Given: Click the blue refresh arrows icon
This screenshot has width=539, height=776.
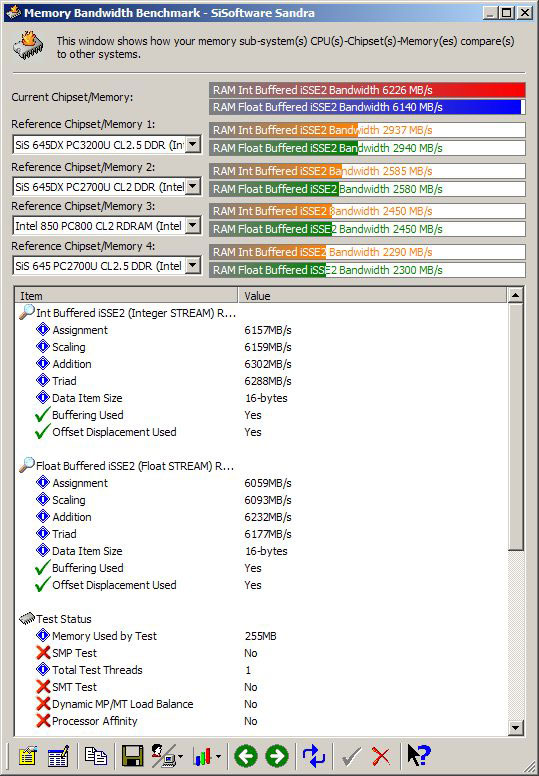Looking at the screenshot, I should [314, 756].
